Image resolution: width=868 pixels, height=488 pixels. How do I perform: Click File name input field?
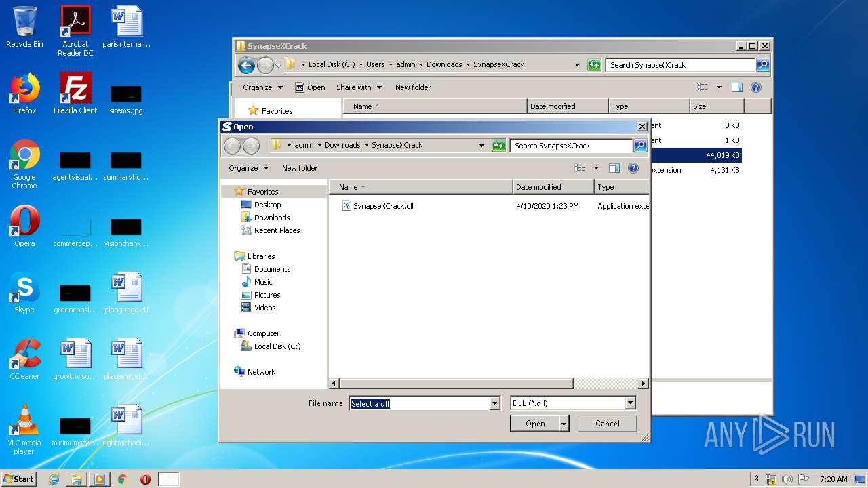pos(419,403)
